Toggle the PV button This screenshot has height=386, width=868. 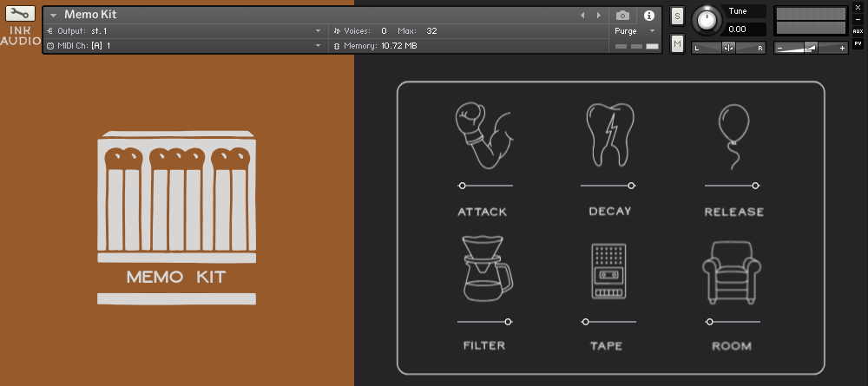point(858,43)
